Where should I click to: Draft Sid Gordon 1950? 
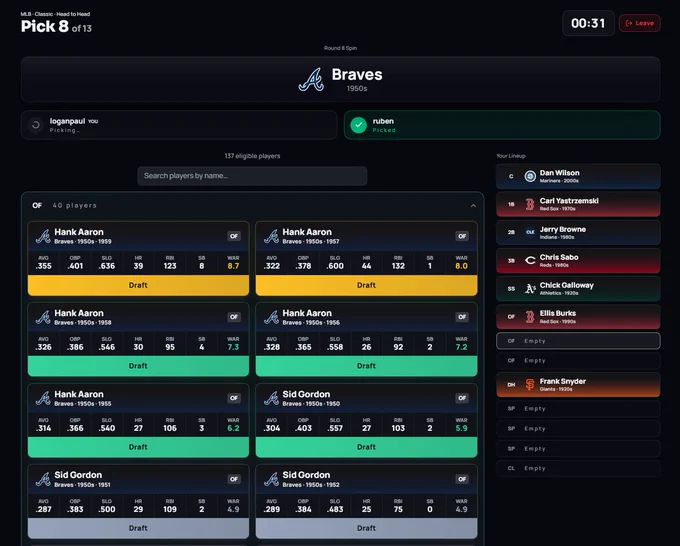(366, 447)
